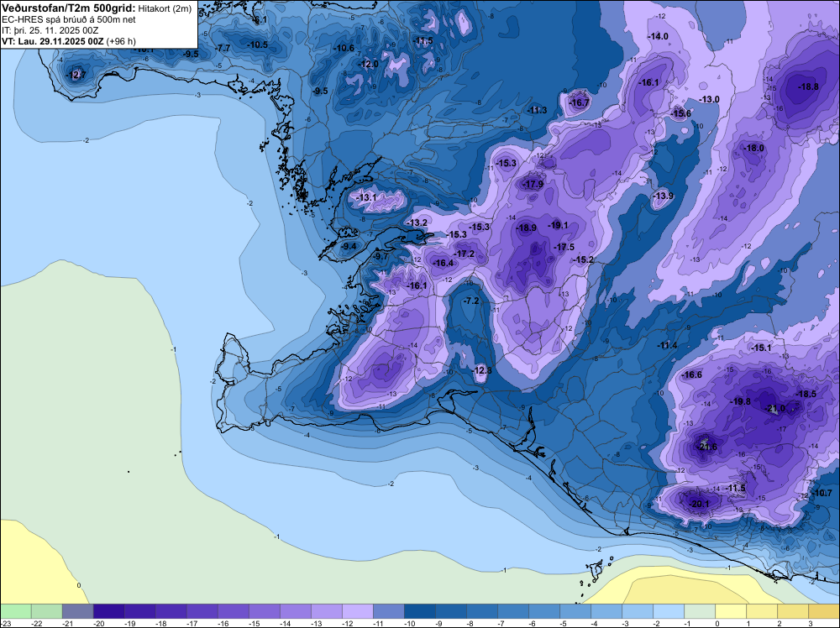Click the -7.2 temperature label
This screenshot has height=628, width=840.
click(x=471, y=301)
